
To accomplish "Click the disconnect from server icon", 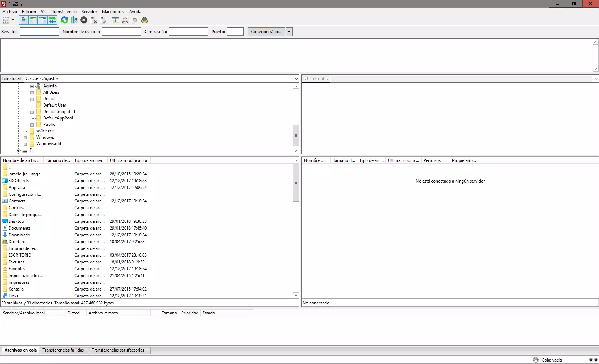I will coord(94,20).
